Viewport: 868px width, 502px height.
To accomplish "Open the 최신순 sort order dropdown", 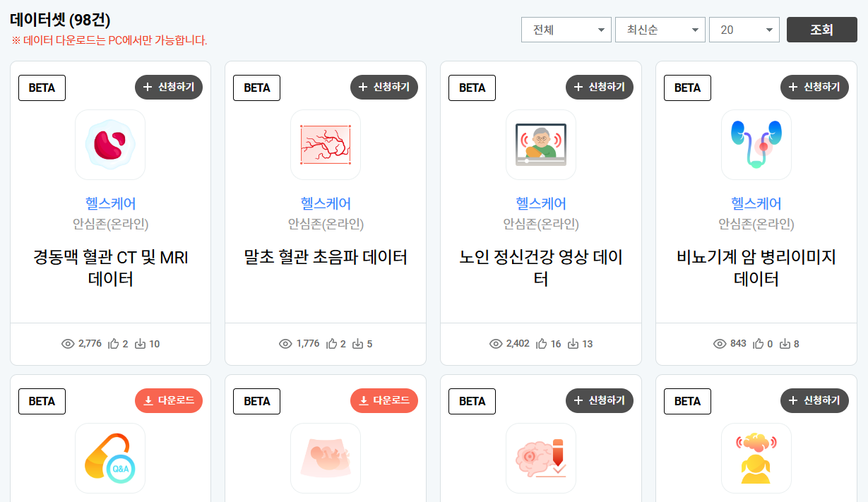I will [659, 30].
